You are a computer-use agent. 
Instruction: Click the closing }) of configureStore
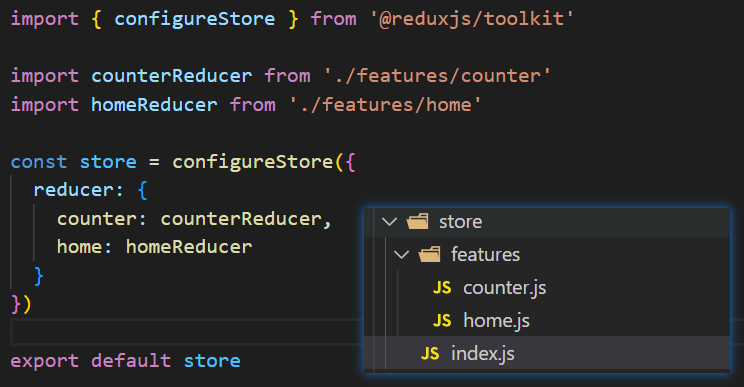(x=21, y=304)
